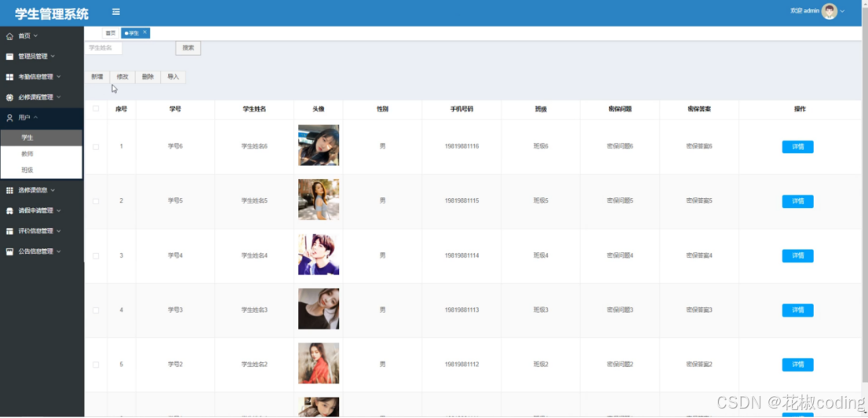Click the 修改 edit button
Image resolution: width=868 pixels, height=418 pixels.
click(122, 77)
